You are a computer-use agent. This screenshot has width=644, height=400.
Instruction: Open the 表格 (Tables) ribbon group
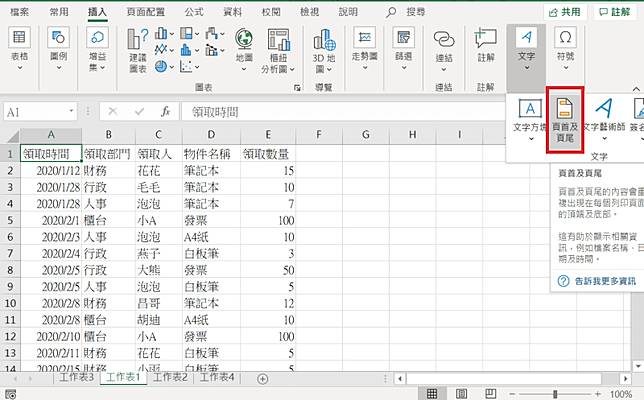[19, 48]
